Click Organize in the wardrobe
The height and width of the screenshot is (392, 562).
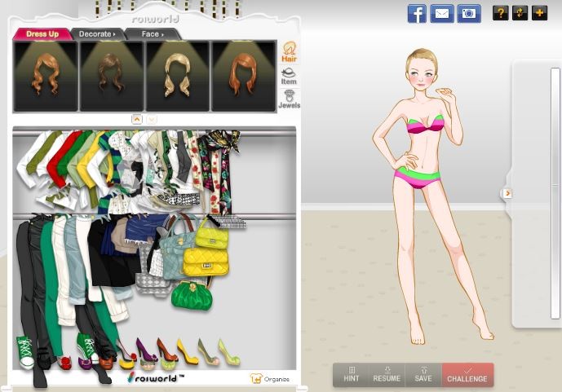click(x=270, y=379)
